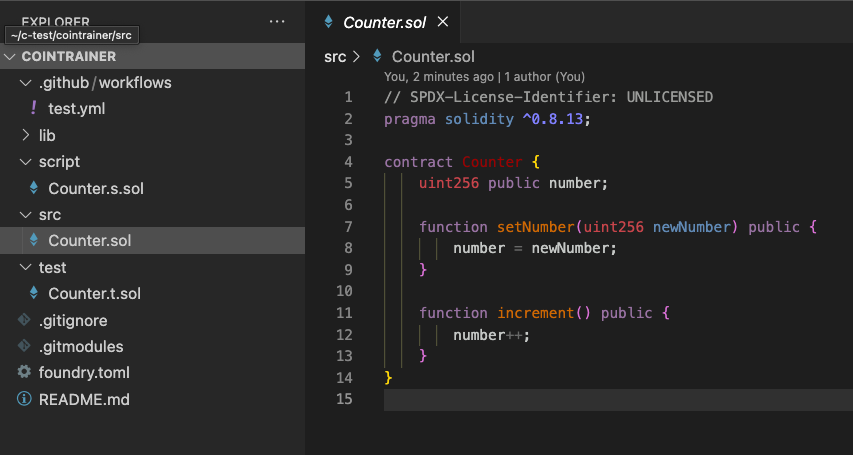This screenshot has height=455, width=853.
Task: Select Counter.sol in the explorer tree
Action: (152, 241)
